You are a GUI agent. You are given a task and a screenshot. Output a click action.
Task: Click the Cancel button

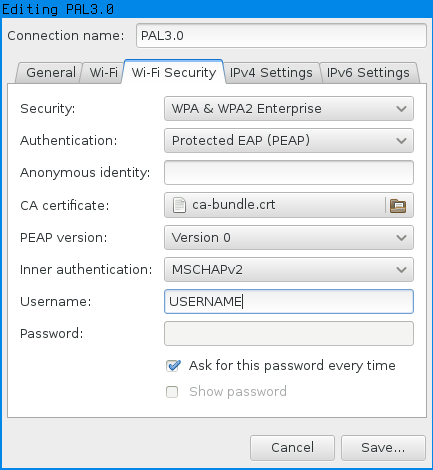click(x=292, y=448)
